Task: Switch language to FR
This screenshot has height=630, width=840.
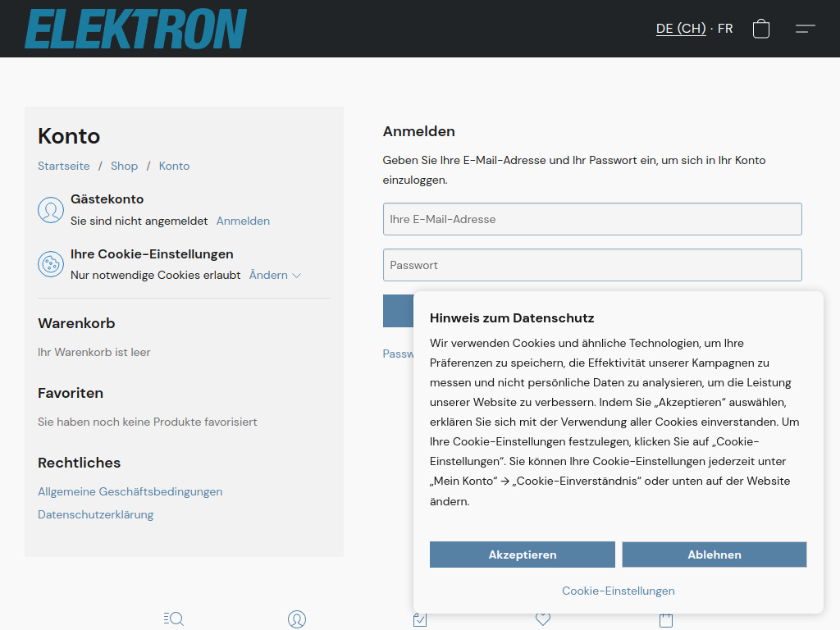Action: pos(725,28)
